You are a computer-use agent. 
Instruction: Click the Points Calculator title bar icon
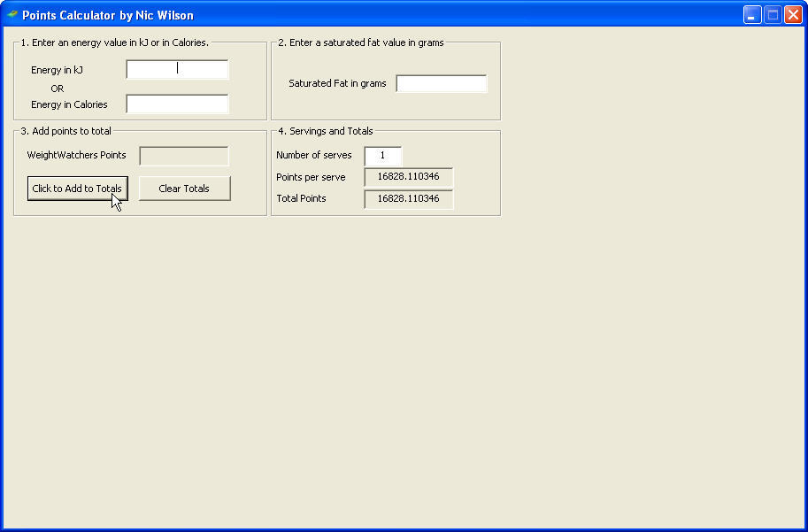(x=12, y=14)
